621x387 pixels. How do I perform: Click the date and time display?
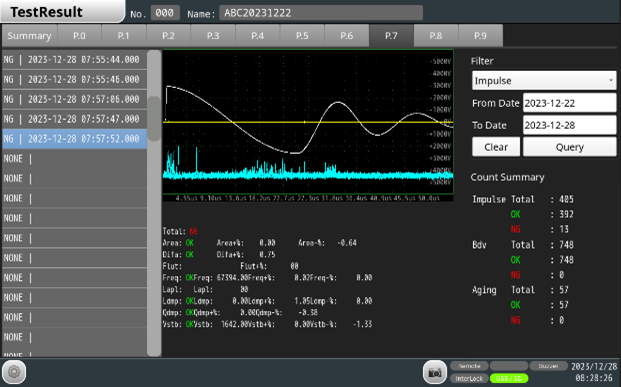point(594,372)
